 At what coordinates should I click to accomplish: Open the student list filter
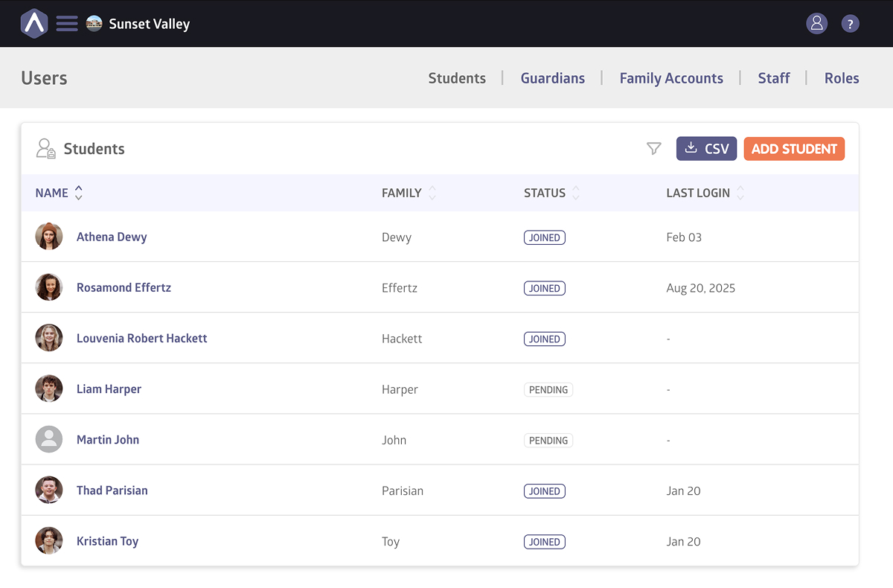coord(653,149)
